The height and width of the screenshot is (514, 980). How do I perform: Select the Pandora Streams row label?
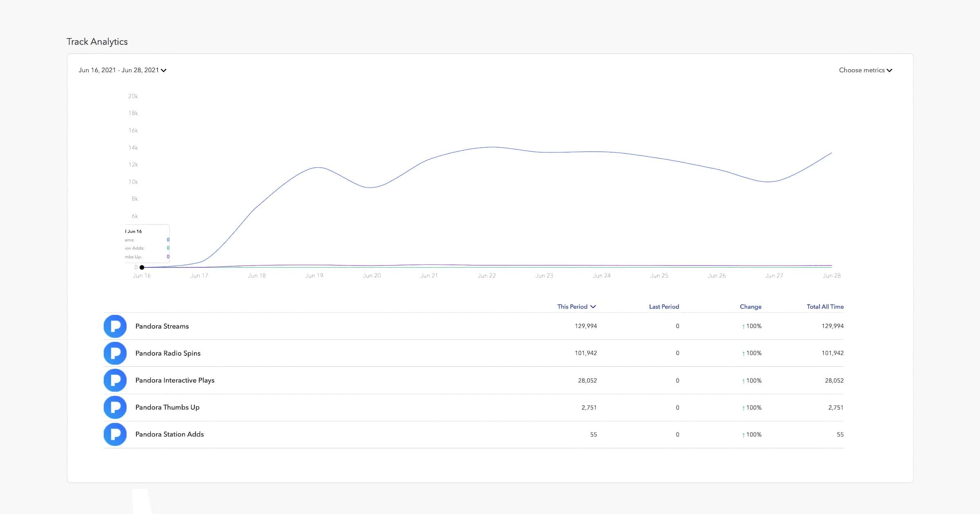click(162, 326)
